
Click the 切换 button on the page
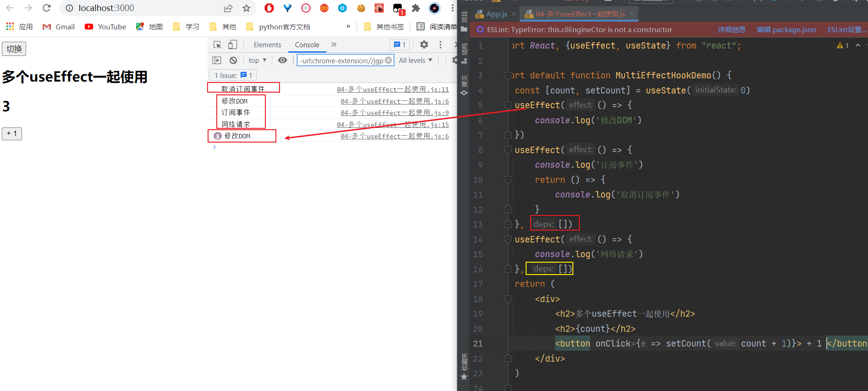pos(14,49)
